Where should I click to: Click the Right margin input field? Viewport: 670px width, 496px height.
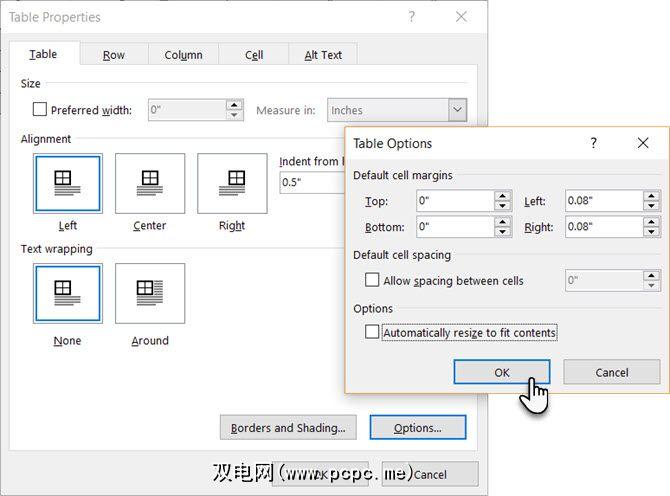pos(604,227)
